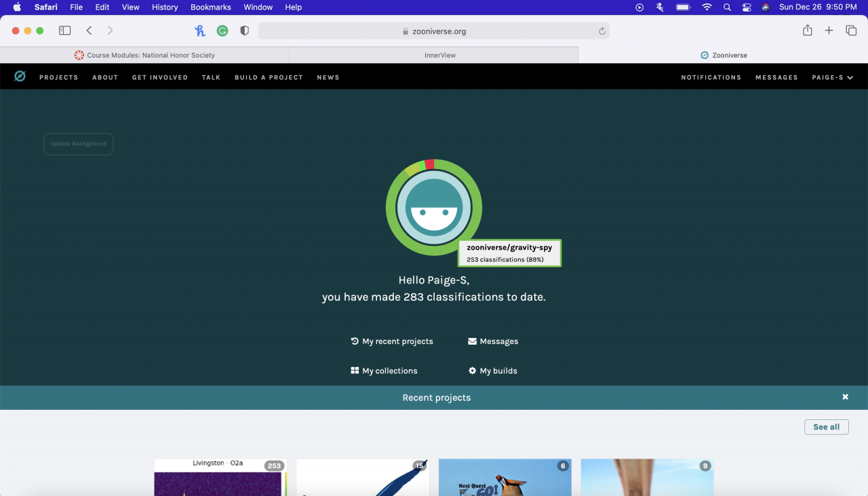Open NOTIFICATIONS in header

pos(711,77)
